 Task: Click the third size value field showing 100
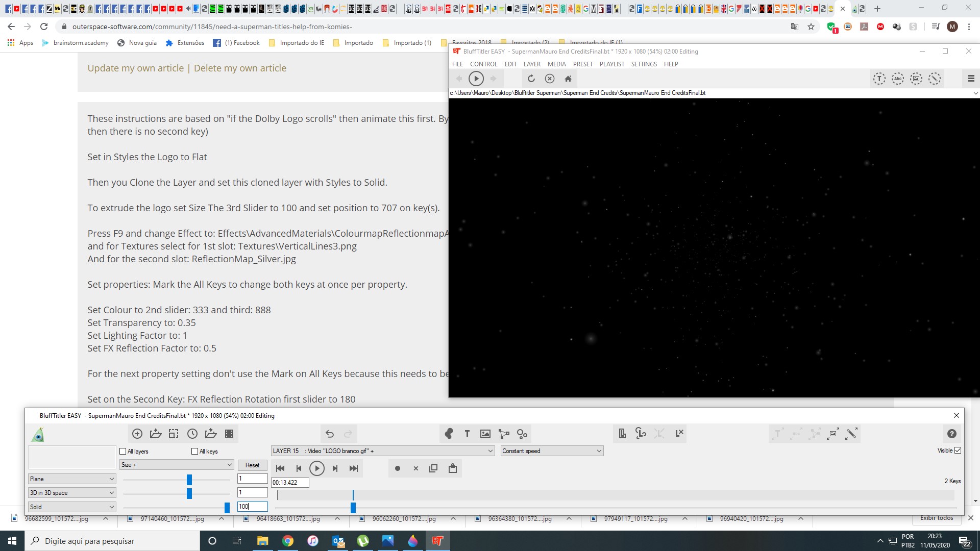tap(252, 507)
